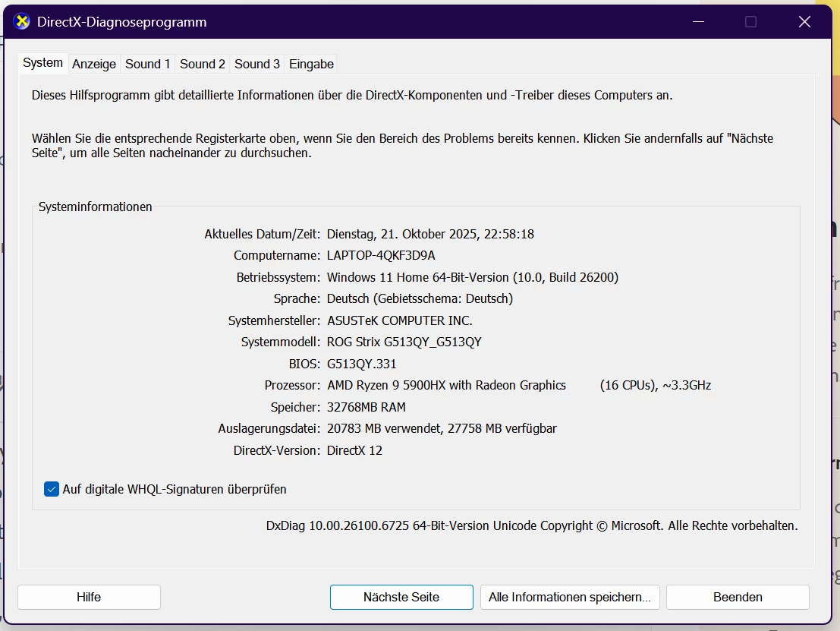Click AMD Ryzen 9 5900HX processor text
The image size is (840, 631).
(446, 386)
